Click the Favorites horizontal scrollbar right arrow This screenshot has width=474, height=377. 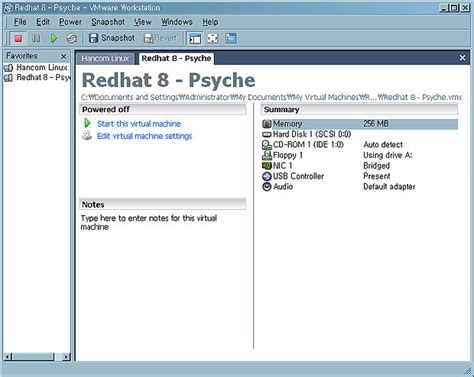[66, 357]
